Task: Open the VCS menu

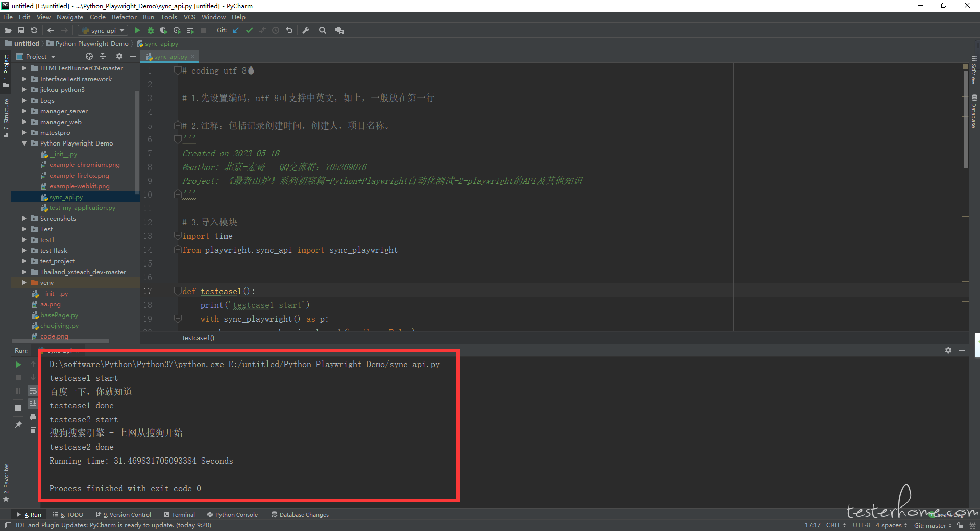Action: [189, 17]
